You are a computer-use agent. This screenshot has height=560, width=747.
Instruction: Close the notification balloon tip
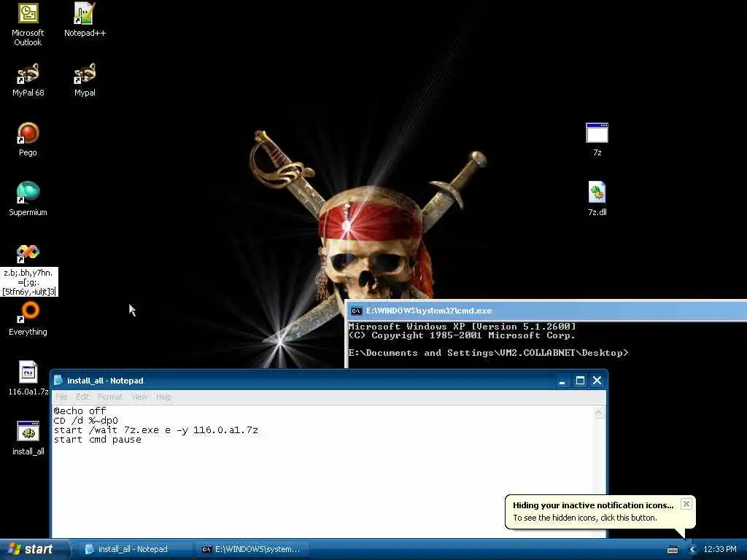point(686,504)
